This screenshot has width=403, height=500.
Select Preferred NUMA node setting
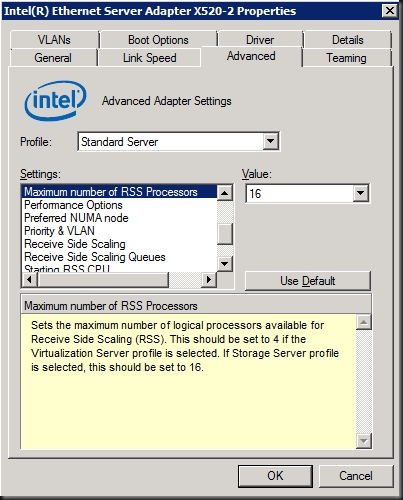[x=119, y=218]
